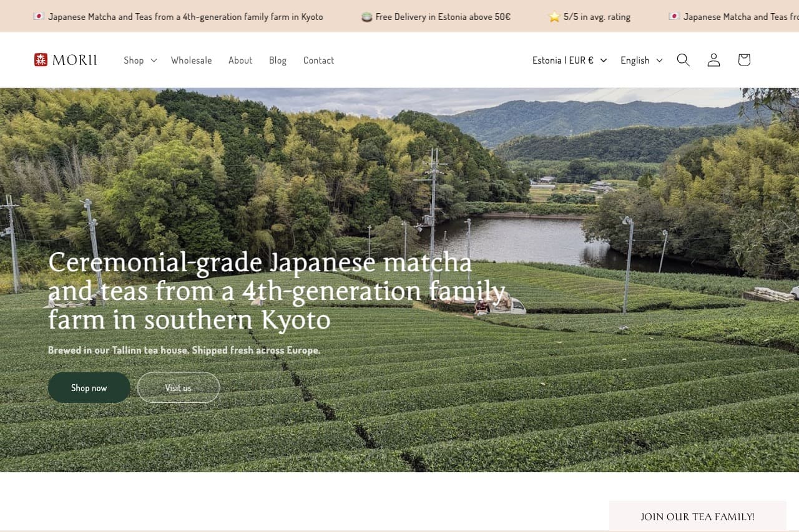Image resolution: width=799 pixels, height=532 pixels.
Task: Open the search magnifier icon
Action: point(684,60)
